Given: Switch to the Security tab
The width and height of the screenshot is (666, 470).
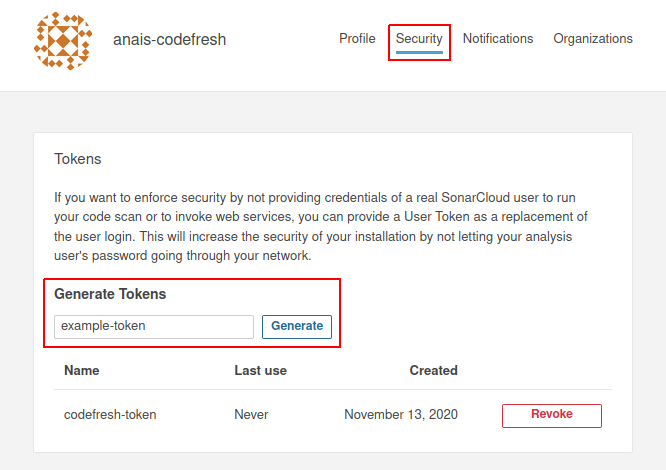Looking at the screenshot, I should [x=419, y=39].
